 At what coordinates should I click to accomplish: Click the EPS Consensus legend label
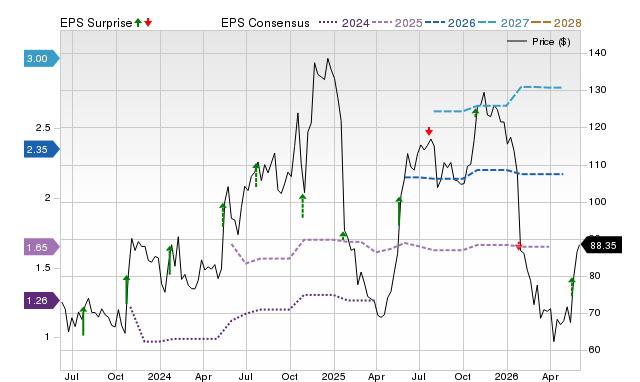click(265, 23)
